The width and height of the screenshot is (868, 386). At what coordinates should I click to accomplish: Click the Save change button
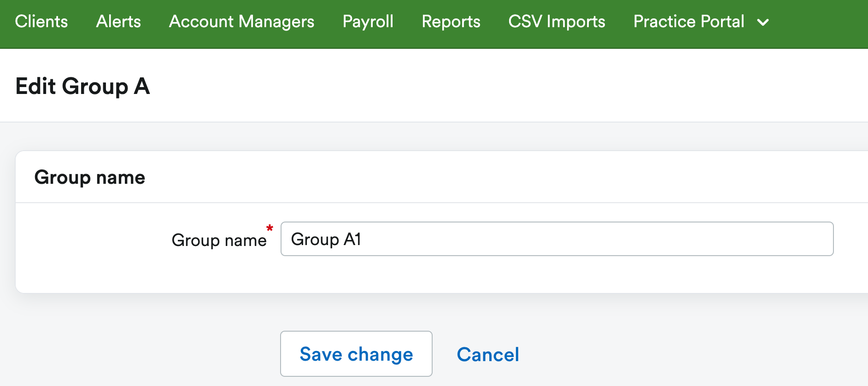(x=356, y=354)
